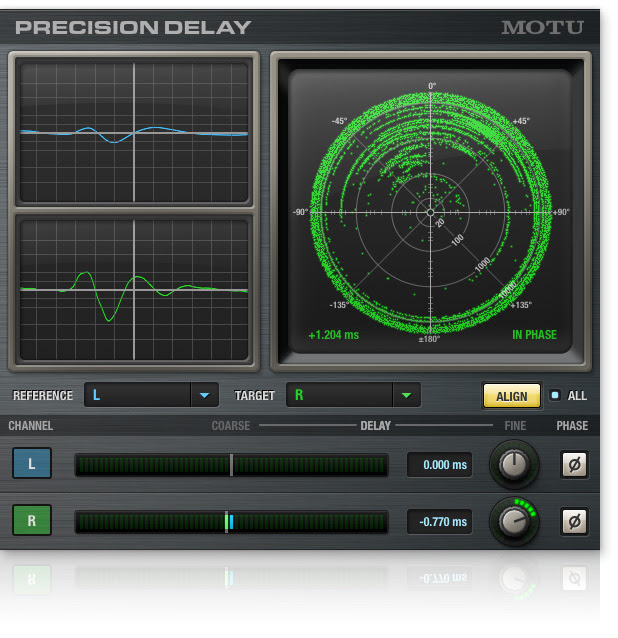Select the L channel button

32,463
